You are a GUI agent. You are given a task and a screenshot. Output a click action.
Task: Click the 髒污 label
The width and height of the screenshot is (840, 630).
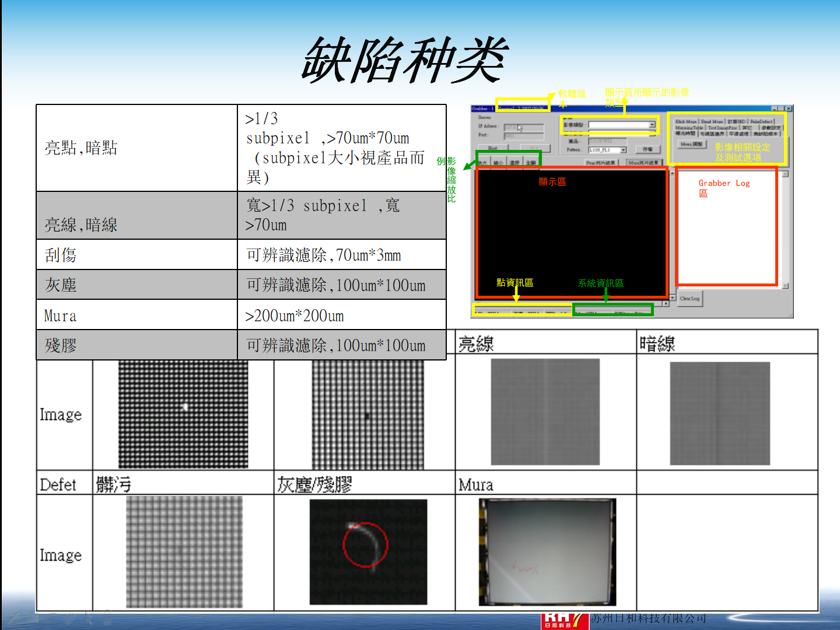[114, 484]
